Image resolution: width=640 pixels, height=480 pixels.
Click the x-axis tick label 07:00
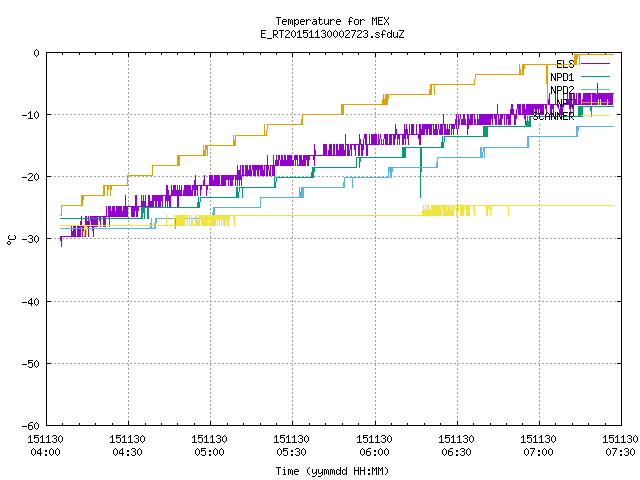(538, 452)
